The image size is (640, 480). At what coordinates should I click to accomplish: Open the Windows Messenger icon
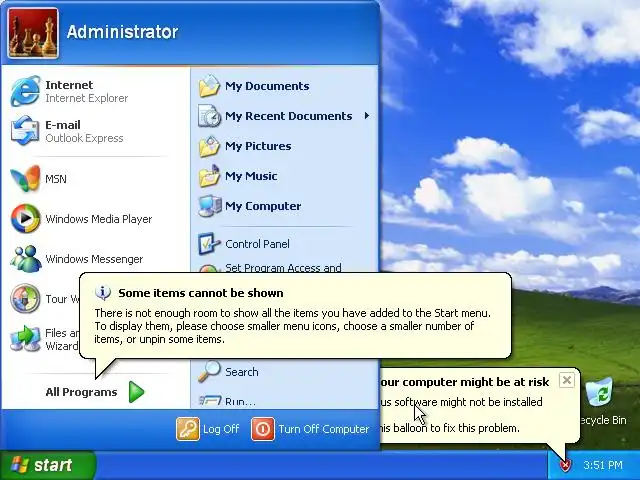tap(25, 259)
